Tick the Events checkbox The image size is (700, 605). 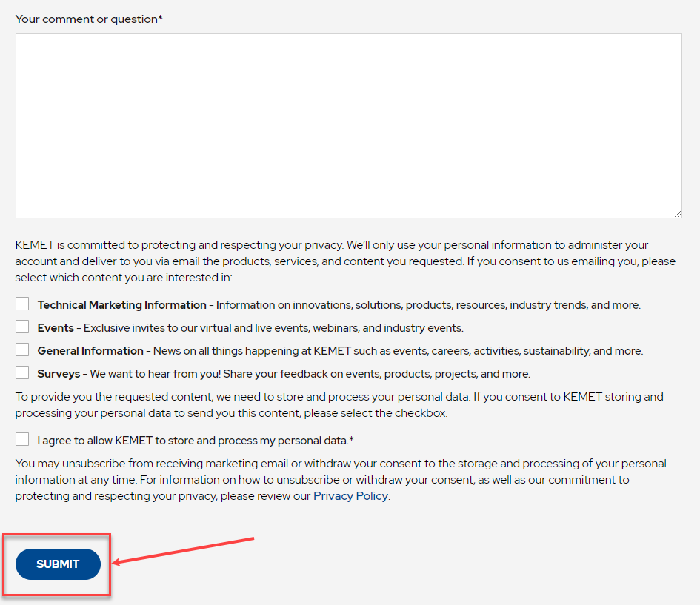coord(22,327)
